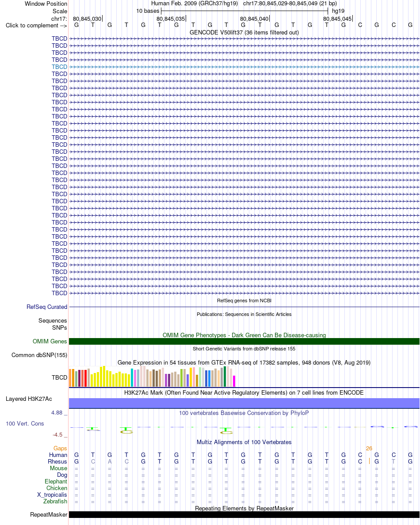
Task: Click the magenta bar in GTEx expression chart
Action: coord(234,381)
